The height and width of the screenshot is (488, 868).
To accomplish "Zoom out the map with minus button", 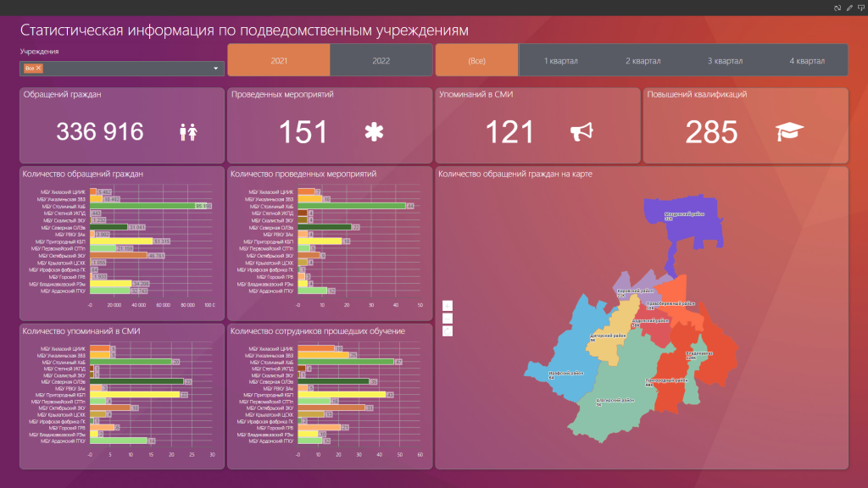I will pos(448,319).
